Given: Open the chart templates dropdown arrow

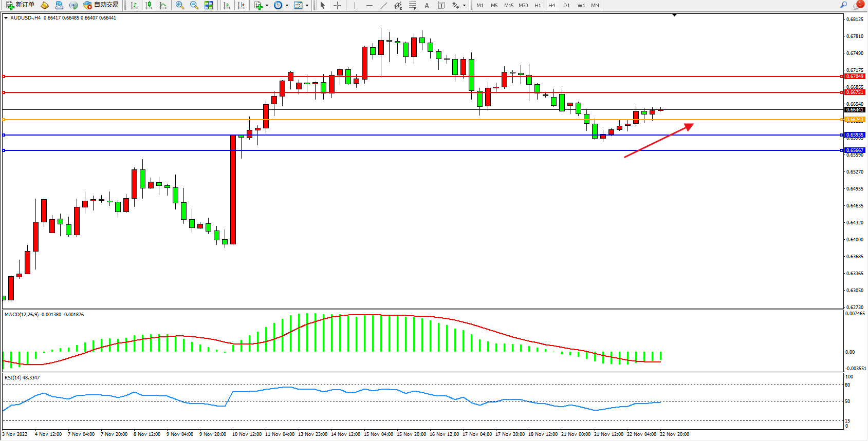Looking at the screenshot, I should click(x=307, y=6).
